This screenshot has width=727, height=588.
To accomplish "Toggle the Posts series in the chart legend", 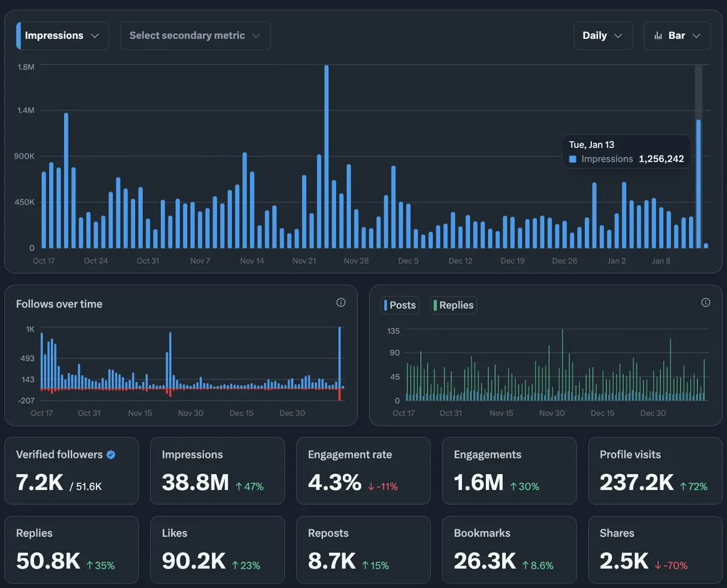I will [400, 305].
